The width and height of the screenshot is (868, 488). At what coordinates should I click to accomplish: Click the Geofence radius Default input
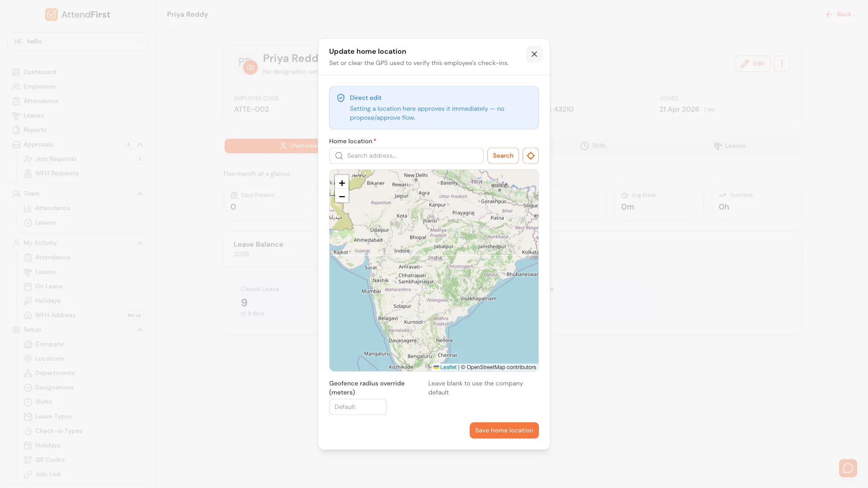(358, 407)
